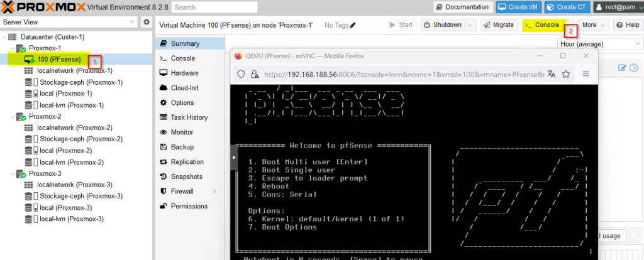Click the Create VM button
This screenshot has height=260, width=644.
click(519, 7)
